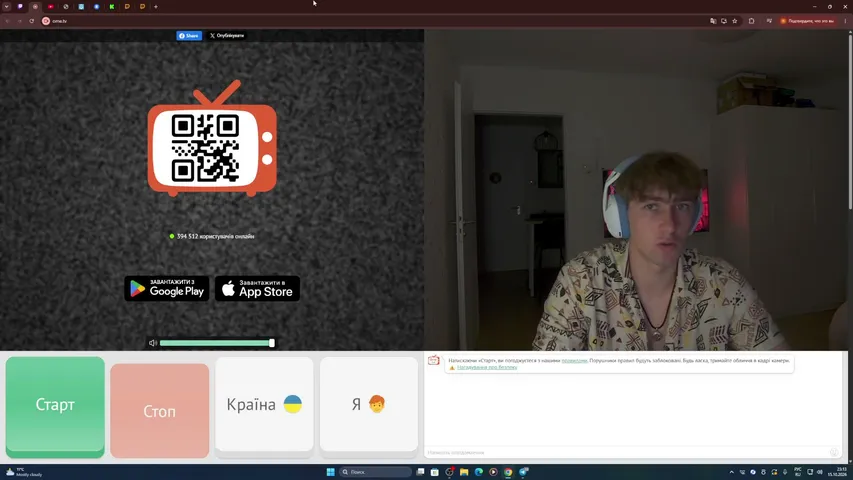Adjust the volume slider under the video

[x=217, y=343]
